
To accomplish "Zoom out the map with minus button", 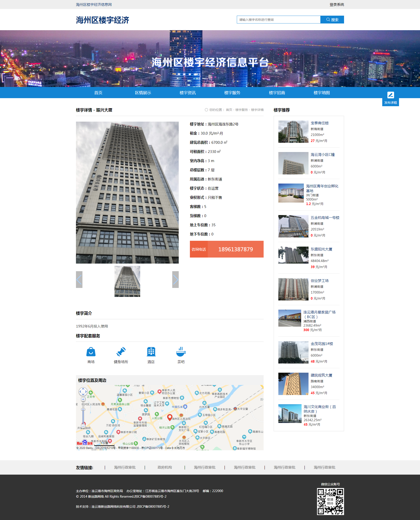I will 83,426.
